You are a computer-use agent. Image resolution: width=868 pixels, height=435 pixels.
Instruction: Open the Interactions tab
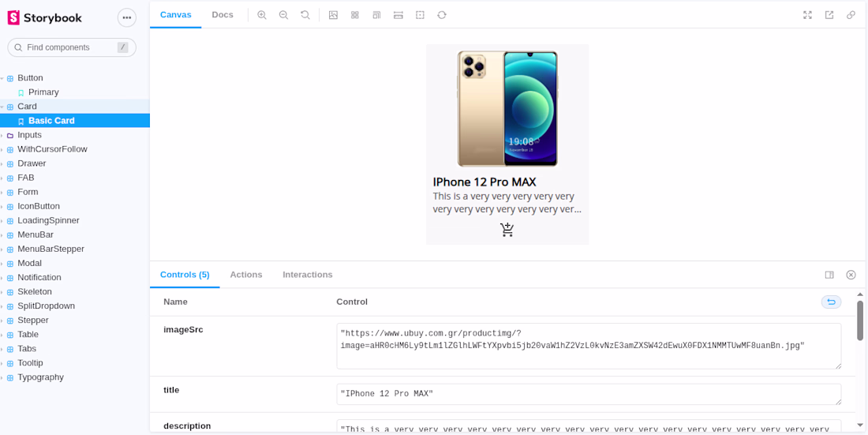point(308,275)
